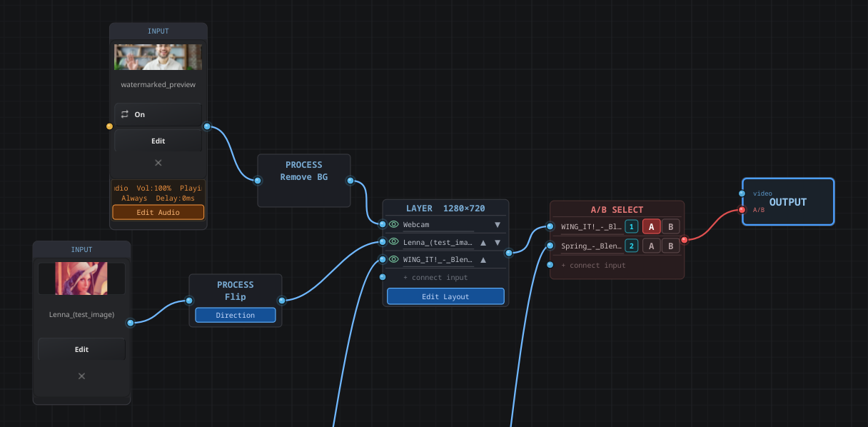
Task: Click the LAYER 1280×720 header
Action: click(x=445, y=209)
